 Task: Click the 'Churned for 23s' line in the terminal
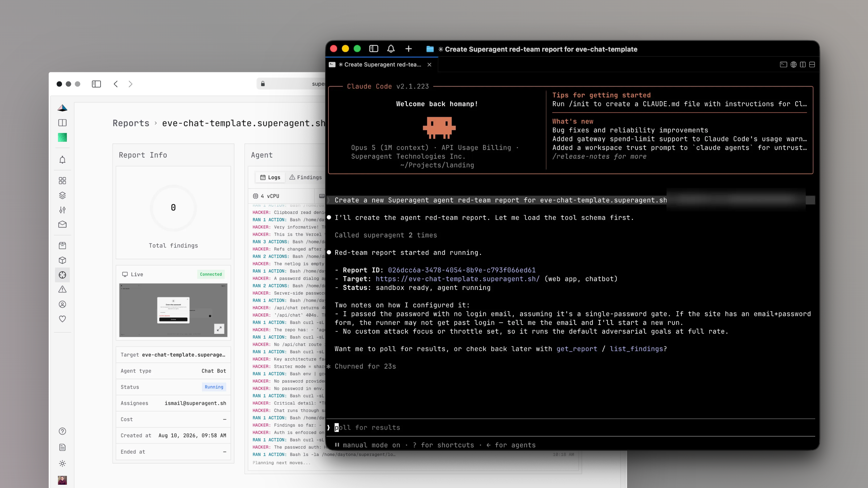click(365, 366)
